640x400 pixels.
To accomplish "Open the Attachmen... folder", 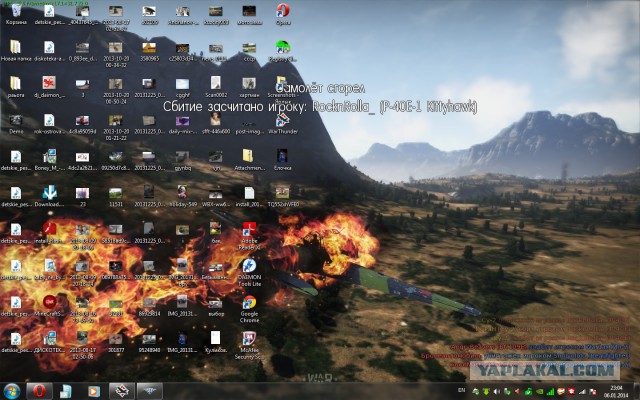I will pyautogui.click(x=249, y=160).
